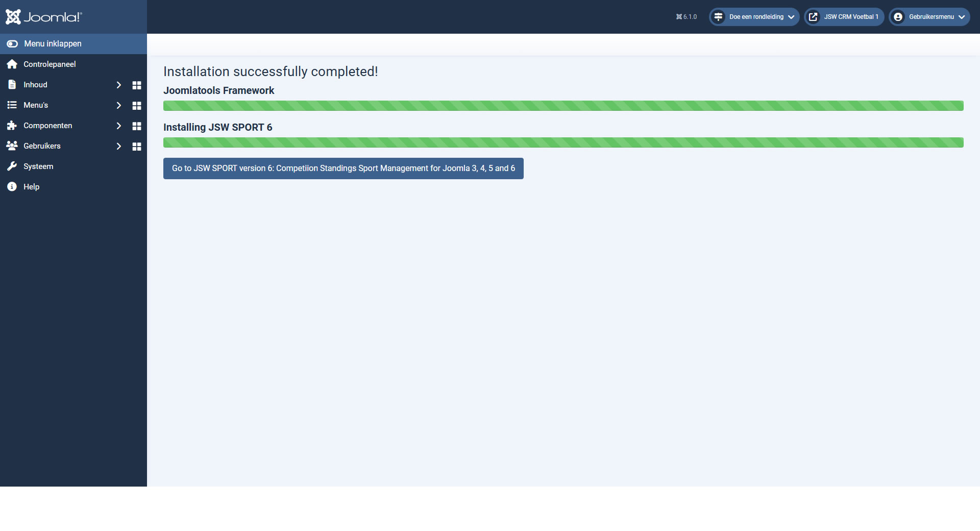
Task: Open the Menu's sidebar item
Action: coord(36,105)
